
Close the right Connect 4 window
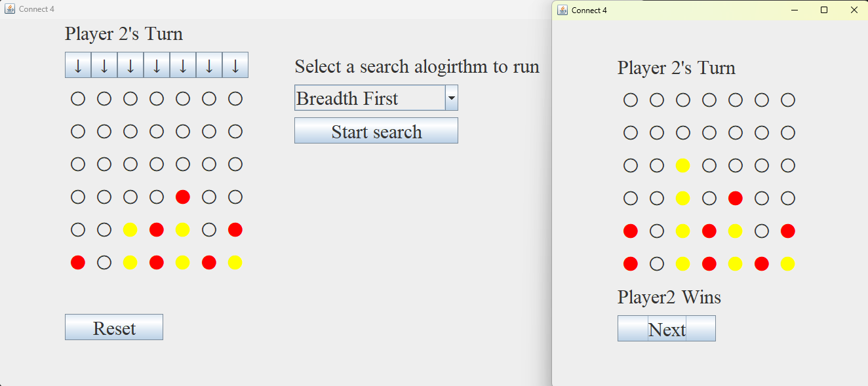pyautogui.click(x=854, y=10)
